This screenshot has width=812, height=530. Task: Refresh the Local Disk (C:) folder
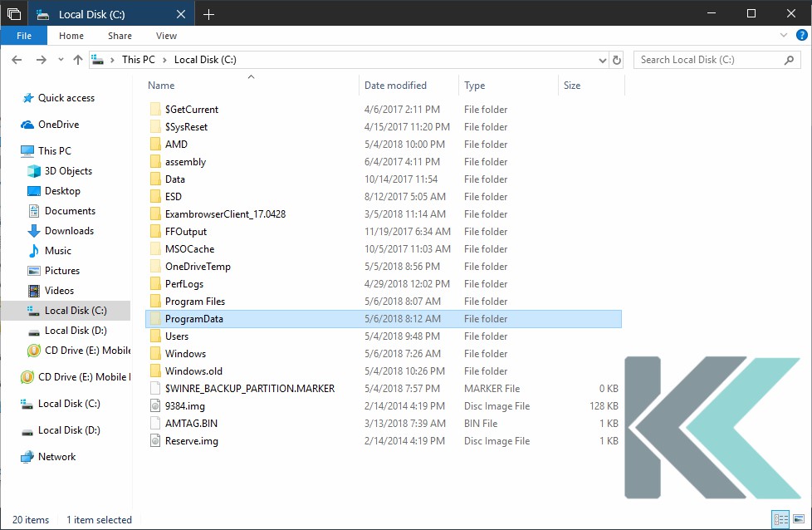(x=616, y=60)
